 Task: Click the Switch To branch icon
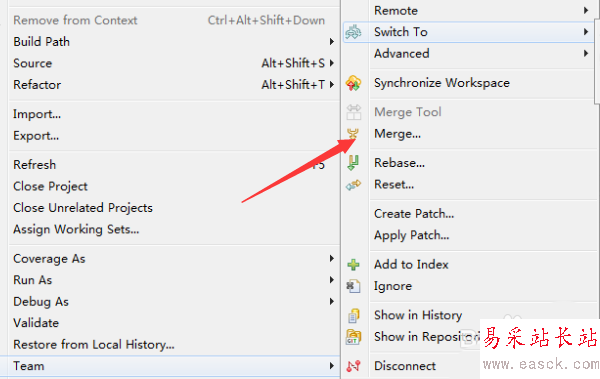pos(353,32)
